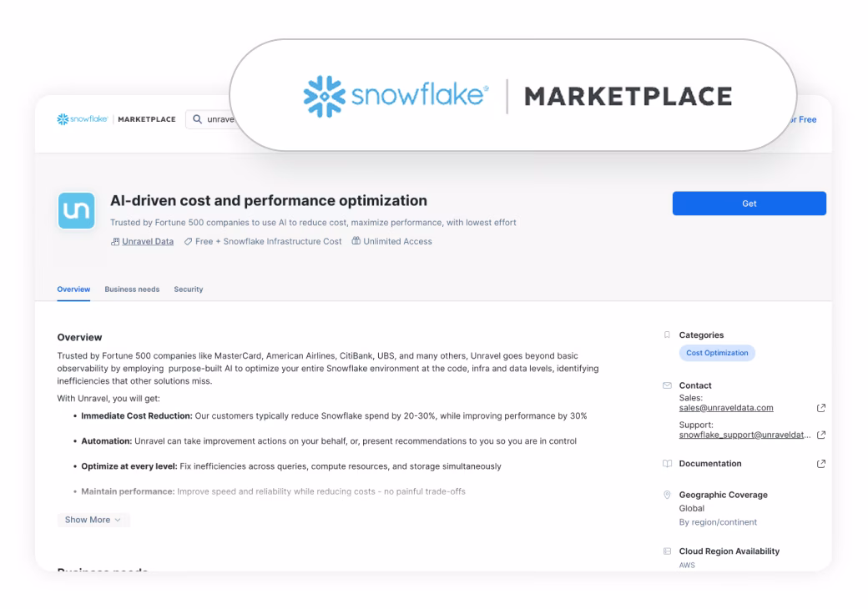Image resolution: width=868 pixels, height=609 pixels.
Task: Click the 'Immediate Cost Reduction:' bullet
Action: click(137, 416)
